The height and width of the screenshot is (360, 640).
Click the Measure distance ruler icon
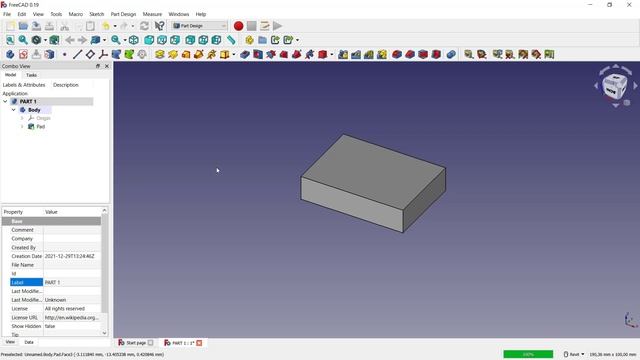point(231,40)
